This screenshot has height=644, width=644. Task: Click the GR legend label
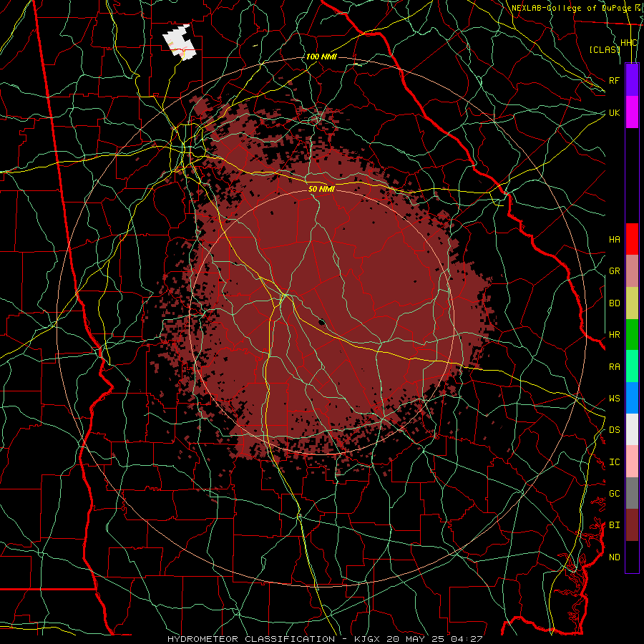point(614,271)
